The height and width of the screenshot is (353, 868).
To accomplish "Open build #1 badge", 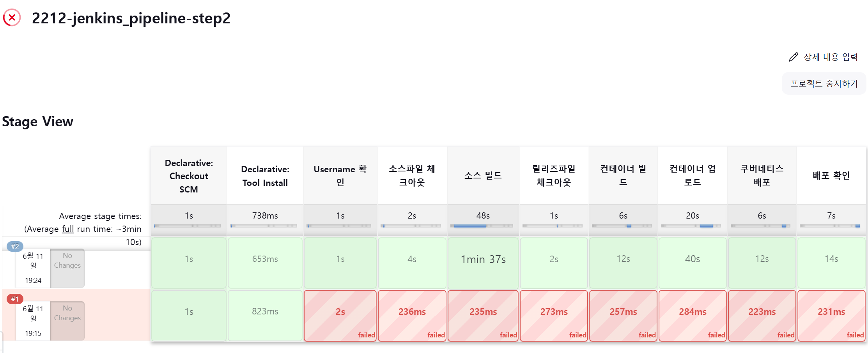I will tap(15, 299).
